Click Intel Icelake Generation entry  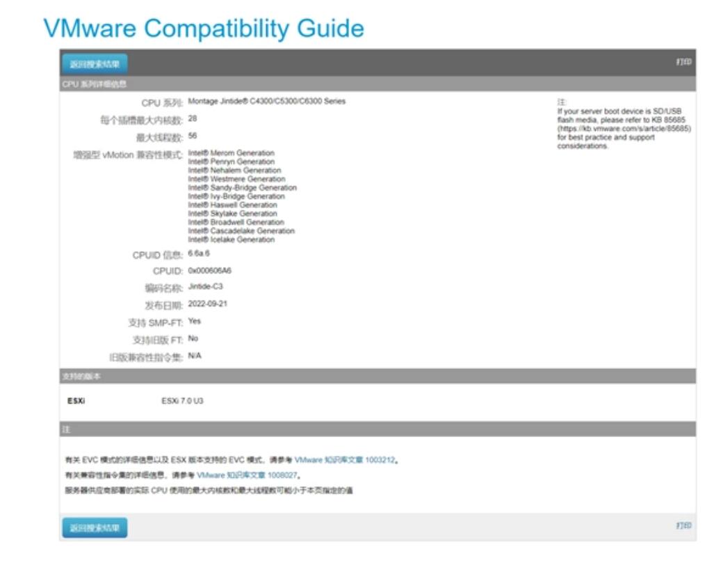point(232,239)
